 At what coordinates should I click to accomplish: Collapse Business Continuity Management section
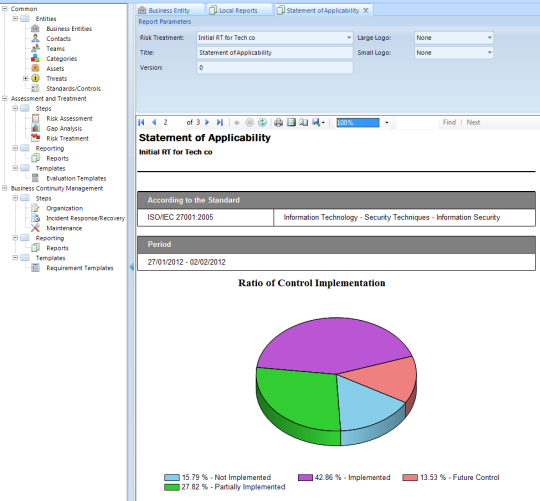click(x=5, y=188)
